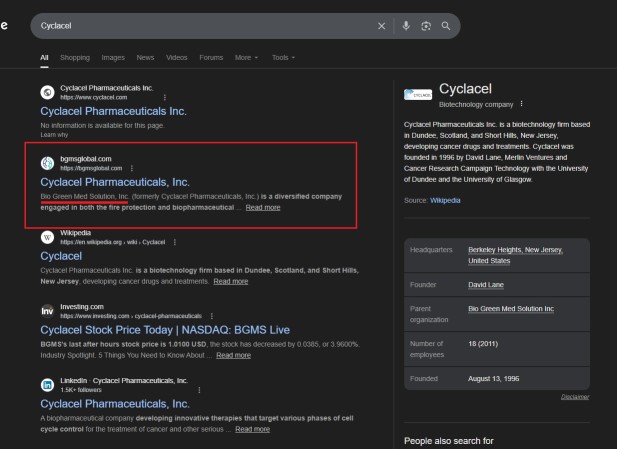This screenshot has height=449, width=617.
Task: Click the People also search for heading
Action: 449,441
